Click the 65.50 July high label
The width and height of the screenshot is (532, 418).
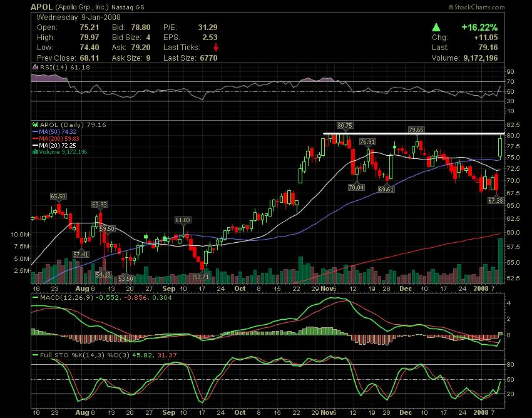[x=58, y=196]
